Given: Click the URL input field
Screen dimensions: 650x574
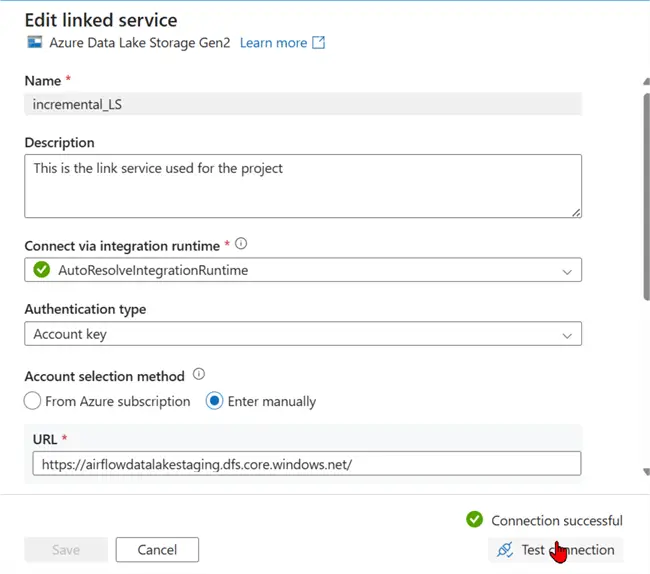Looking at the screenshot, I should point(305,464).
